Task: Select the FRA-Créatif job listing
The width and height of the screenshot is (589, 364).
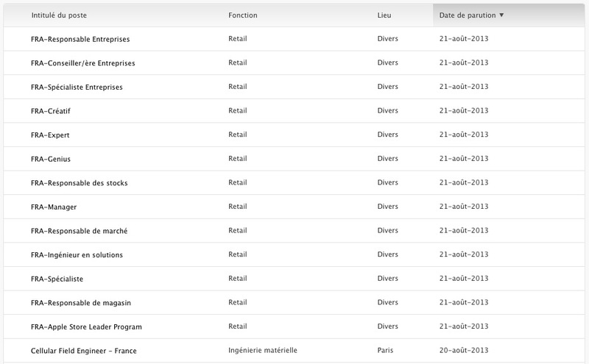Action: point(51,111)
